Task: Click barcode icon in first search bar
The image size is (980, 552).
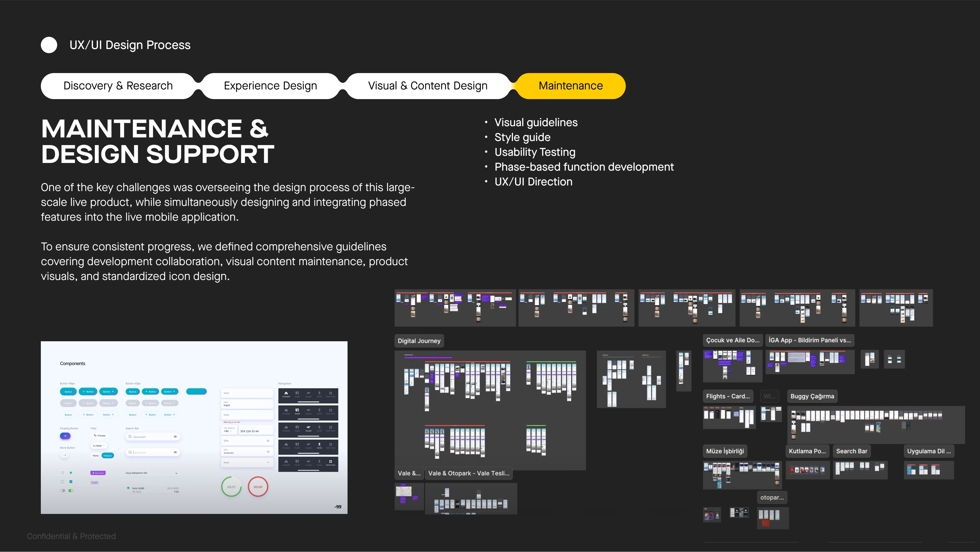Action: pos(175,437)
